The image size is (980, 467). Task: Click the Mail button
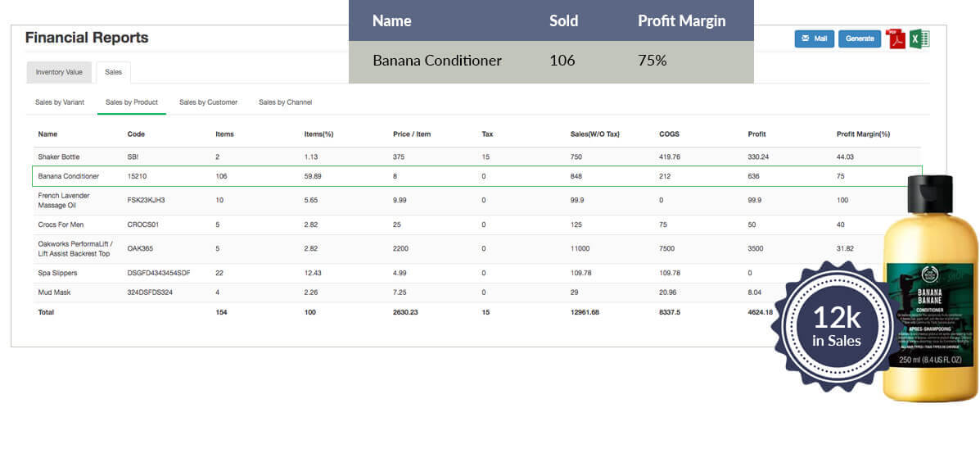(815, 39)
